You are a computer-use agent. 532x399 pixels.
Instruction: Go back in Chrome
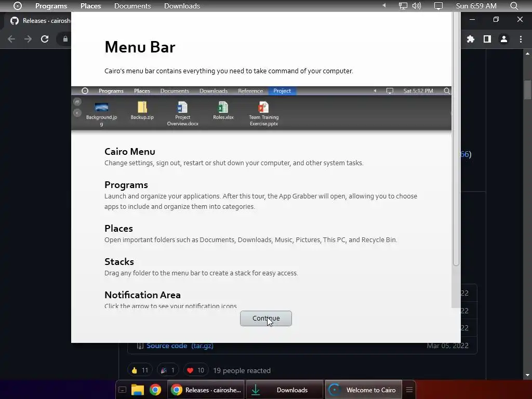[x=11, y=39]
